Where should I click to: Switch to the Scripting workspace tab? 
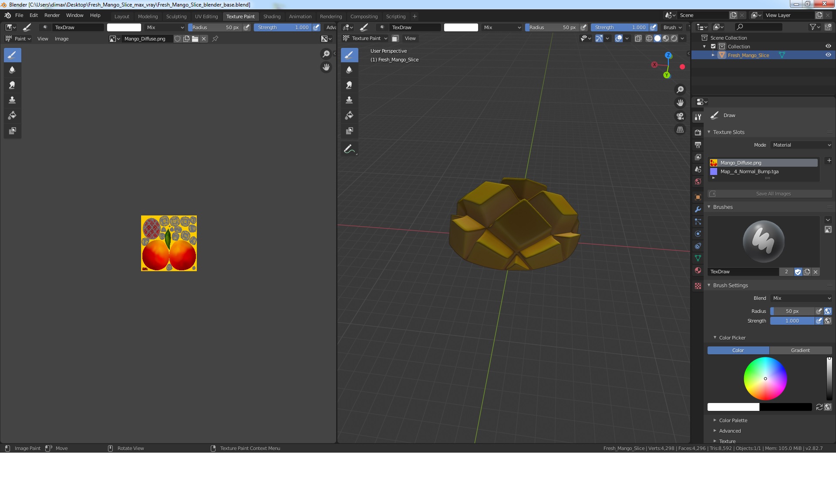tap(395, 16)
